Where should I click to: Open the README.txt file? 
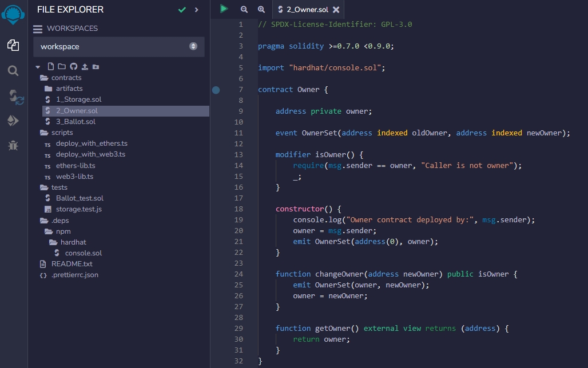[x=71, y=264]
